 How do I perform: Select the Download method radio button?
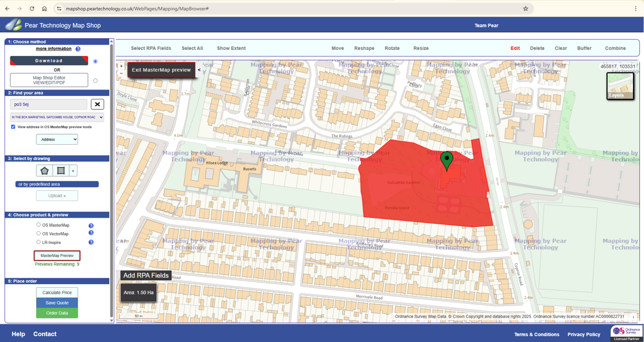pos(95,61)
